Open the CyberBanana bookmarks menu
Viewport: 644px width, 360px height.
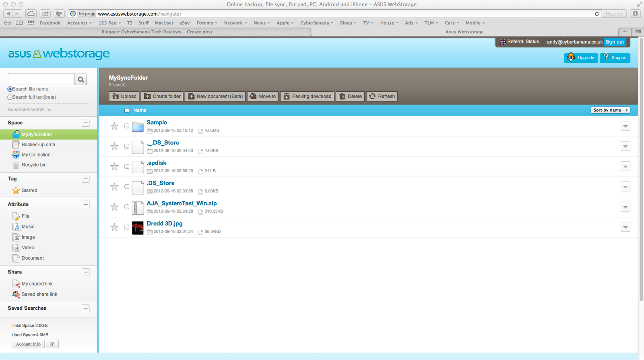tap(317, 23)
